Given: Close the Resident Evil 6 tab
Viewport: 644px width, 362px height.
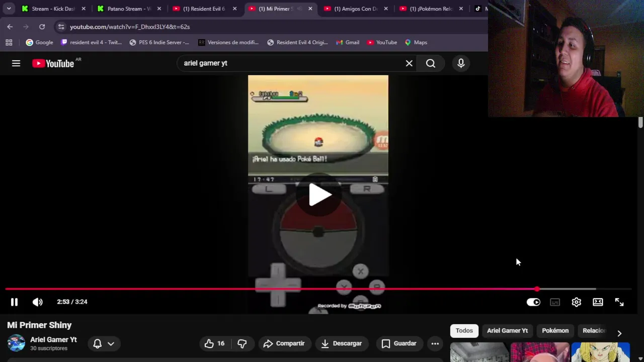Looking at the screenshot, I should point(234,9).
